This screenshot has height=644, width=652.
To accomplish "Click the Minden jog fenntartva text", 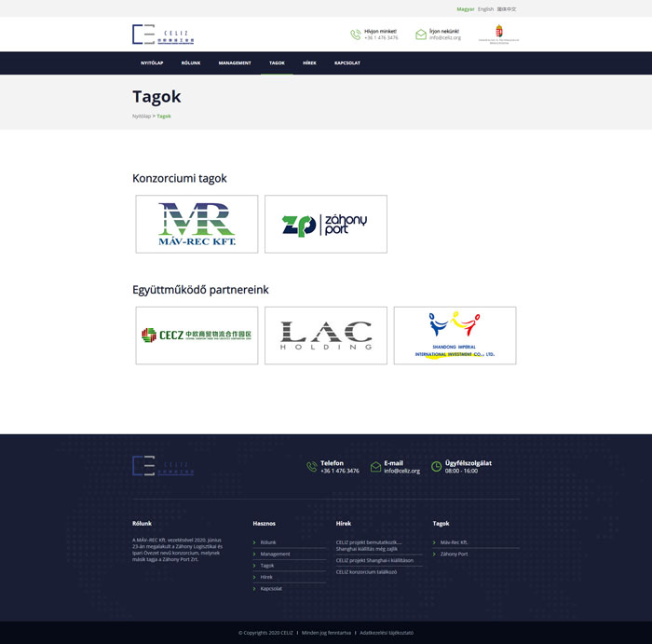I will (326, 633).
